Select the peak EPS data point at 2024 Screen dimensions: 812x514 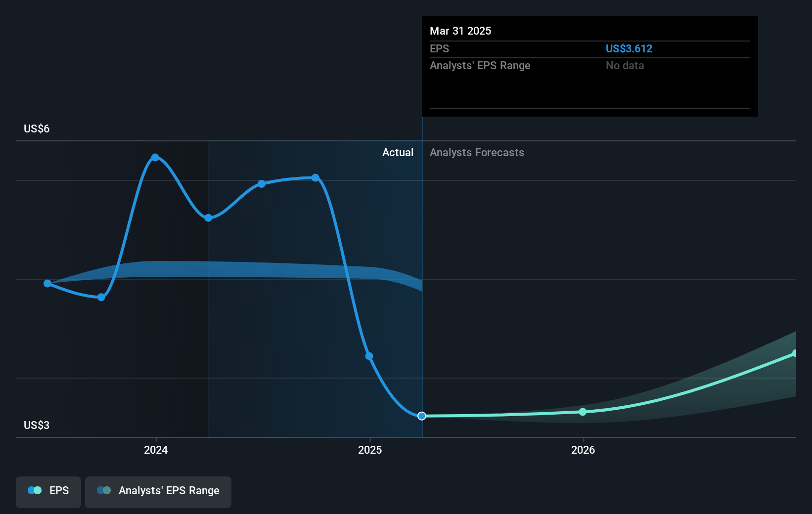click(x=155, y=157)
